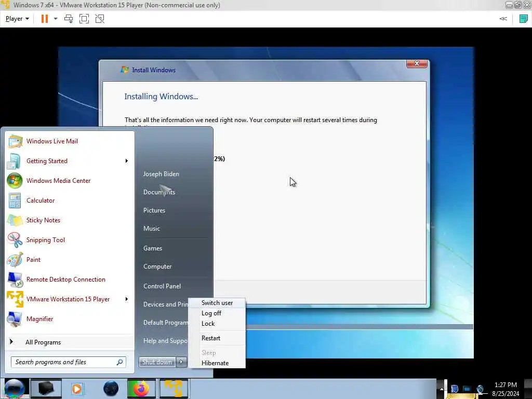This screenshot has width=532, height=399.
Task: Open Devices and Printers
Action: [165, 304]
